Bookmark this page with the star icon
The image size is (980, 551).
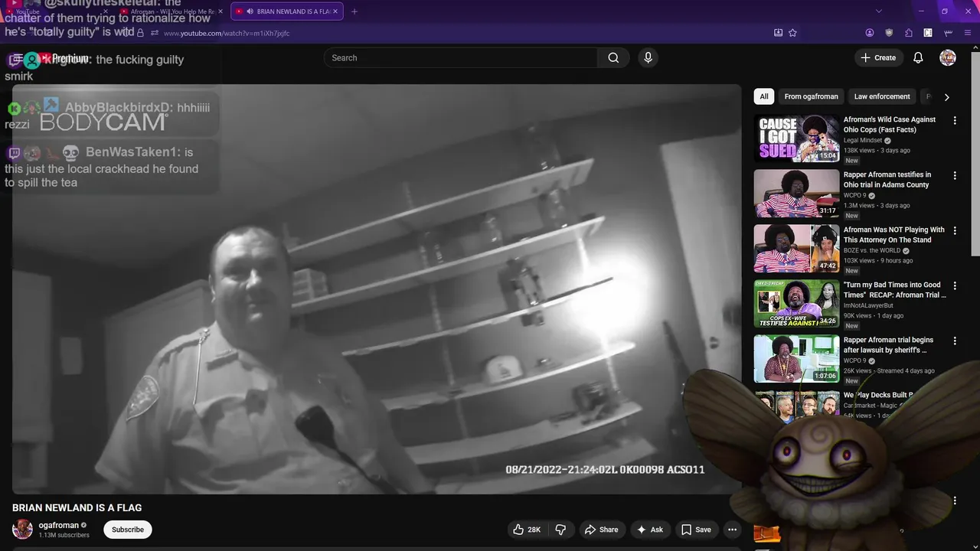792,33
